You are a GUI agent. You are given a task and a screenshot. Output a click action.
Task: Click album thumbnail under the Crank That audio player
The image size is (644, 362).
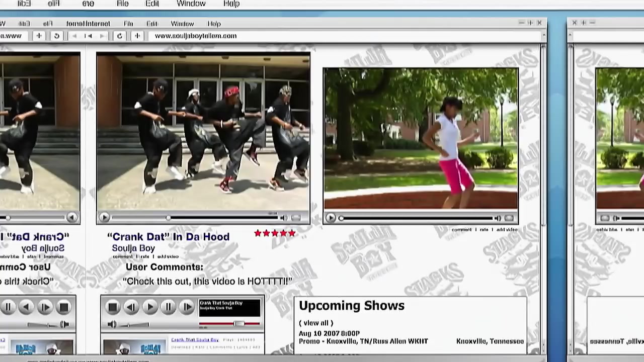coord(134,347)
